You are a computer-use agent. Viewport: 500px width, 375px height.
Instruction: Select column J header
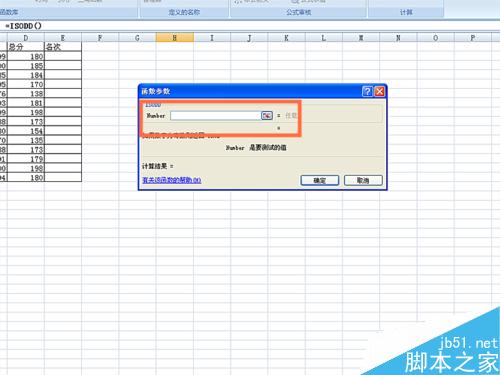[x=249, y=38]
